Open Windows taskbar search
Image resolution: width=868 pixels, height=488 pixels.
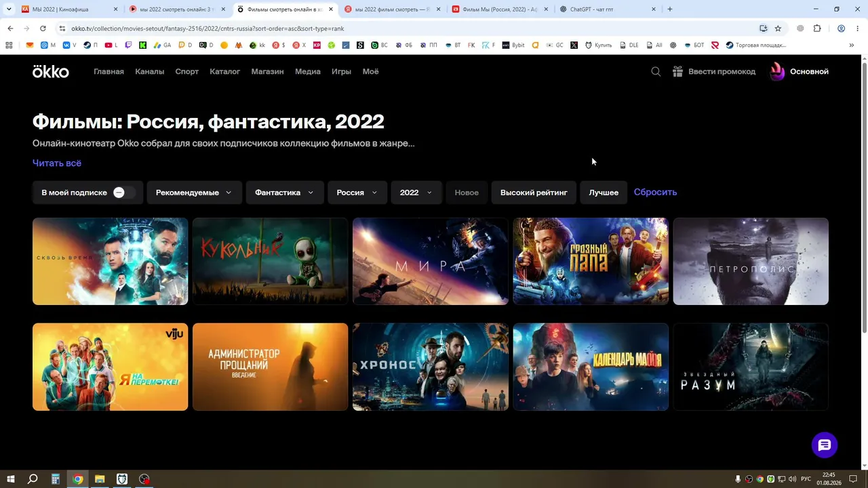[33, 479]
